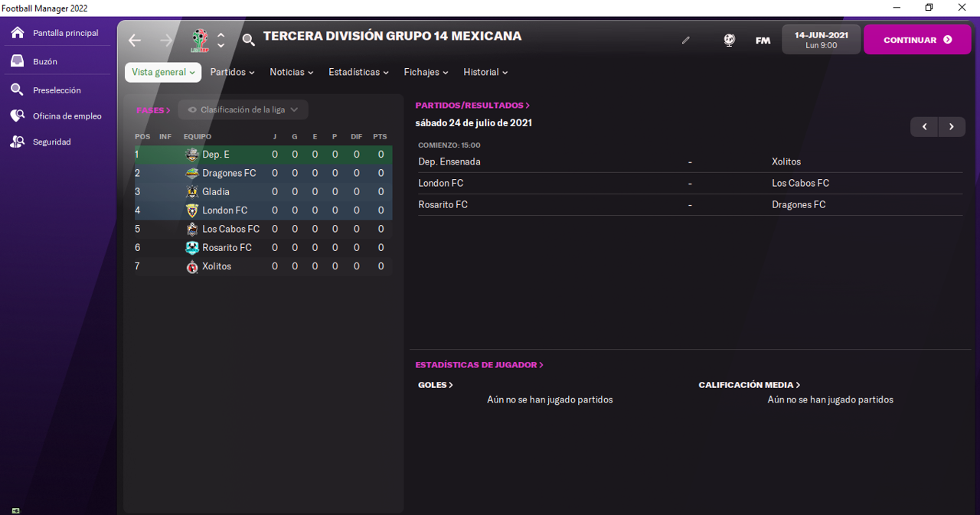Open the Goles link

click(x=436, y=385)
